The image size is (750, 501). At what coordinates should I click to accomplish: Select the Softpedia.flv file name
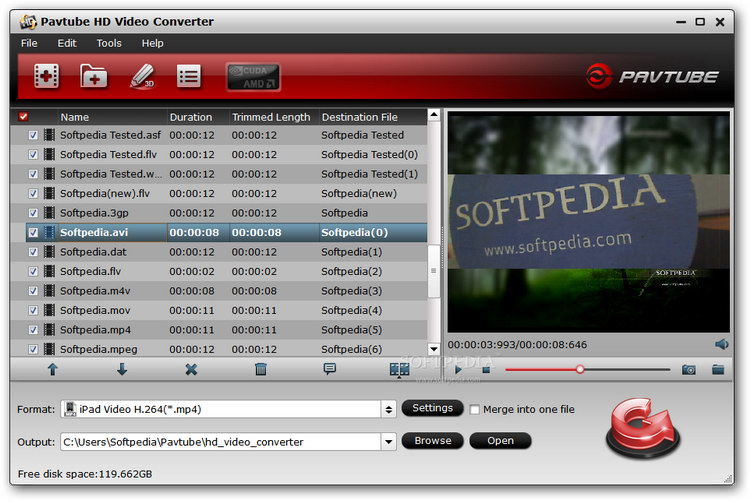pos(90,272)
